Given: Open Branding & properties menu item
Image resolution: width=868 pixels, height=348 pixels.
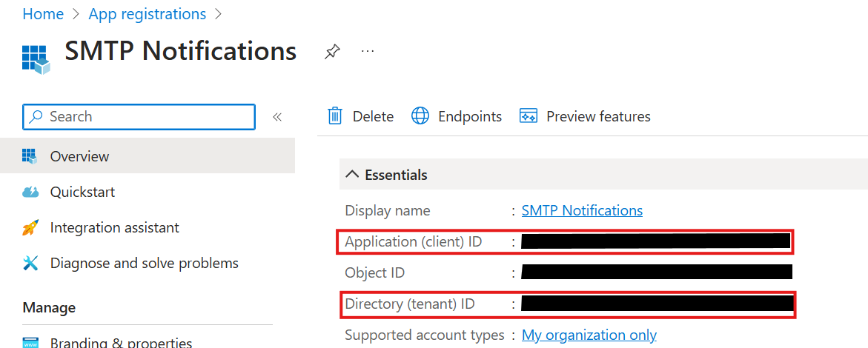Looking at the screenshot, I should 121,342.
